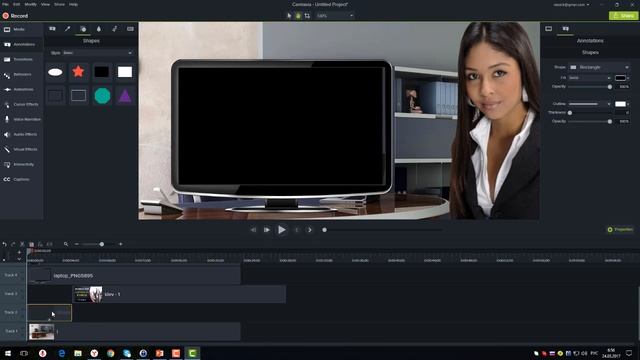This screenshot has width=640, height=360.
Task: Select the canvas Crop tool
Action: tap(307, 16)
